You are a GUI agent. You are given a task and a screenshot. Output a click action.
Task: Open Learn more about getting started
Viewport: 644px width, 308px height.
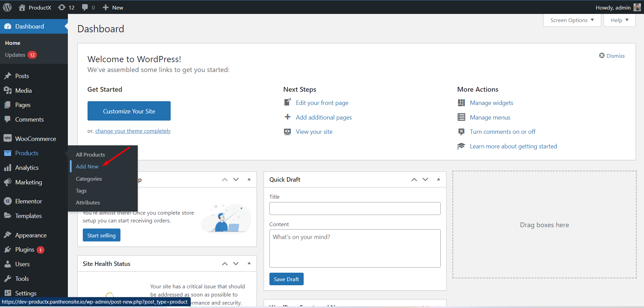[513, 146]
